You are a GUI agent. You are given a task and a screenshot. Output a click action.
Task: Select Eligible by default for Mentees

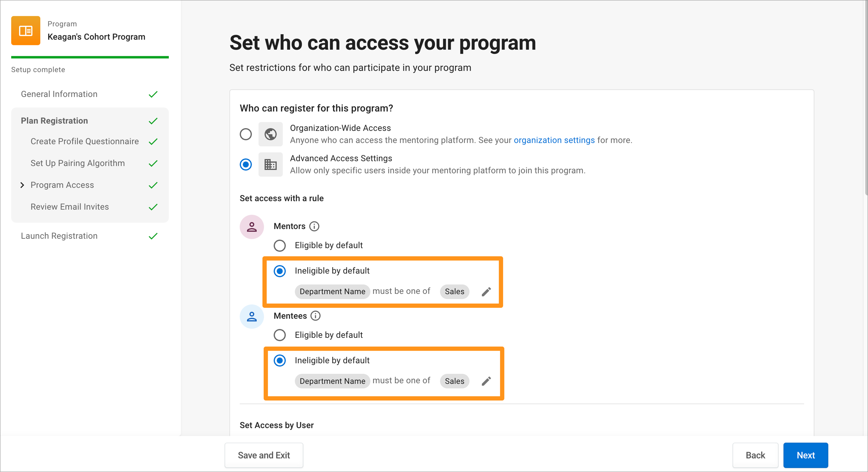point(279,335)
